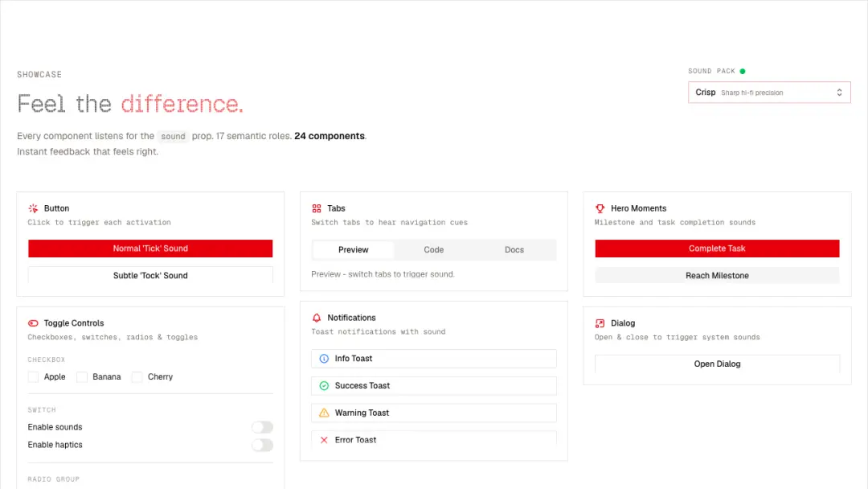Trigger the Error Toast notification
This screenshot has width=868, height=489.
coord(433,440)
